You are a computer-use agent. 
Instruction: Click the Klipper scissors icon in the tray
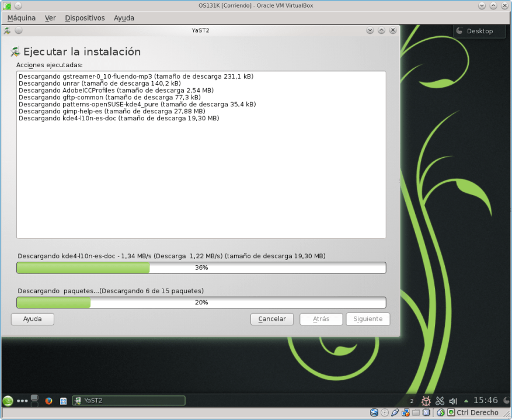[x=440, y=401]
